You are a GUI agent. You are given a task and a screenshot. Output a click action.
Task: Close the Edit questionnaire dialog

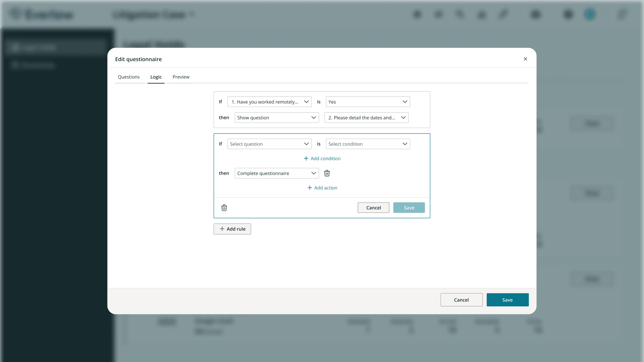coord(525,59)
